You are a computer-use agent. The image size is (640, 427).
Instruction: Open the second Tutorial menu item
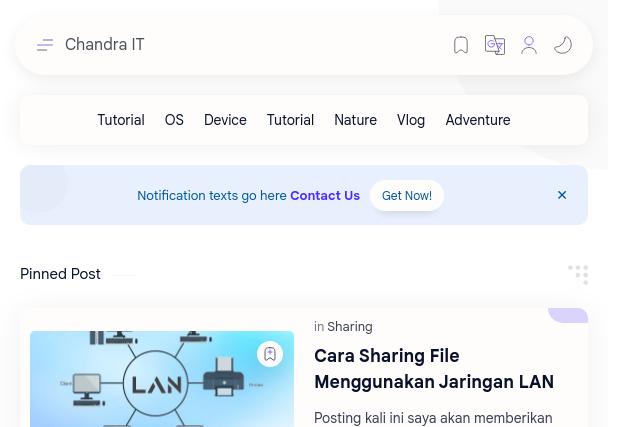point(290,120)
